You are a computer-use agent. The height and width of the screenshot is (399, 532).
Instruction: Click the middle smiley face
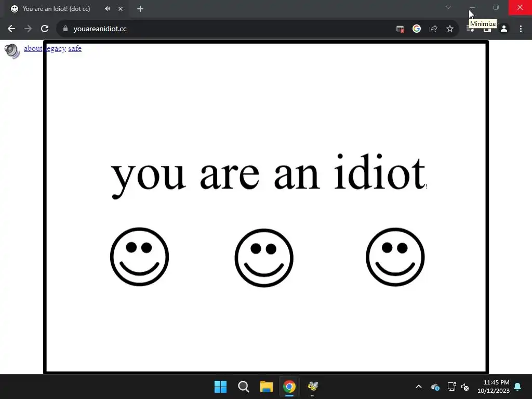(264, 258)
